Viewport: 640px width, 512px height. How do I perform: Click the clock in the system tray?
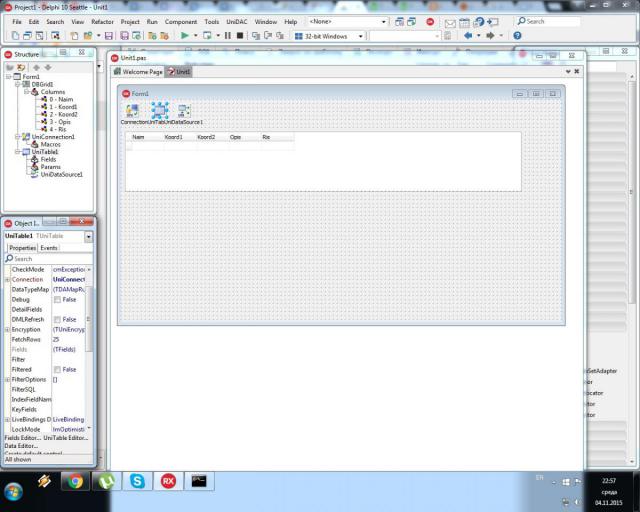pos(609,492)
